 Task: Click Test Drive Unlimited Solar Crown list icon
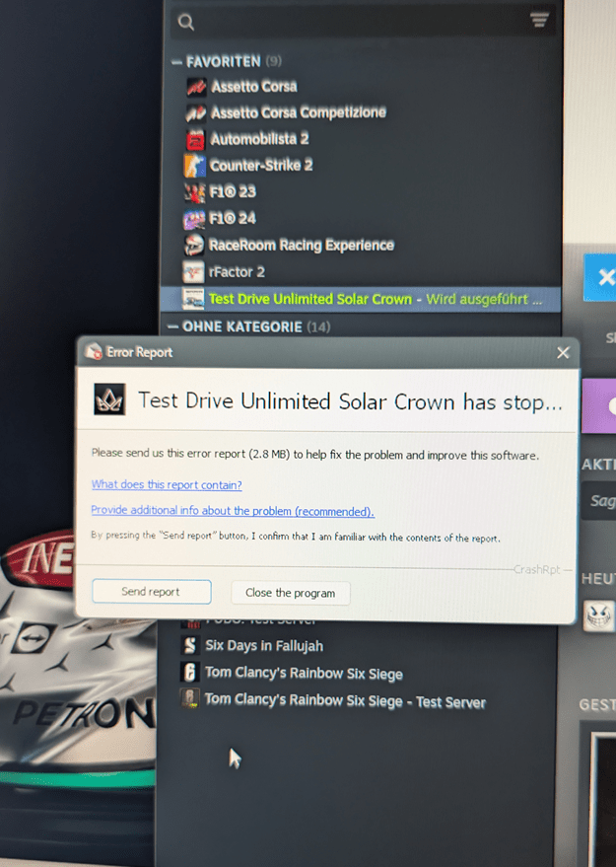[193, 299]
